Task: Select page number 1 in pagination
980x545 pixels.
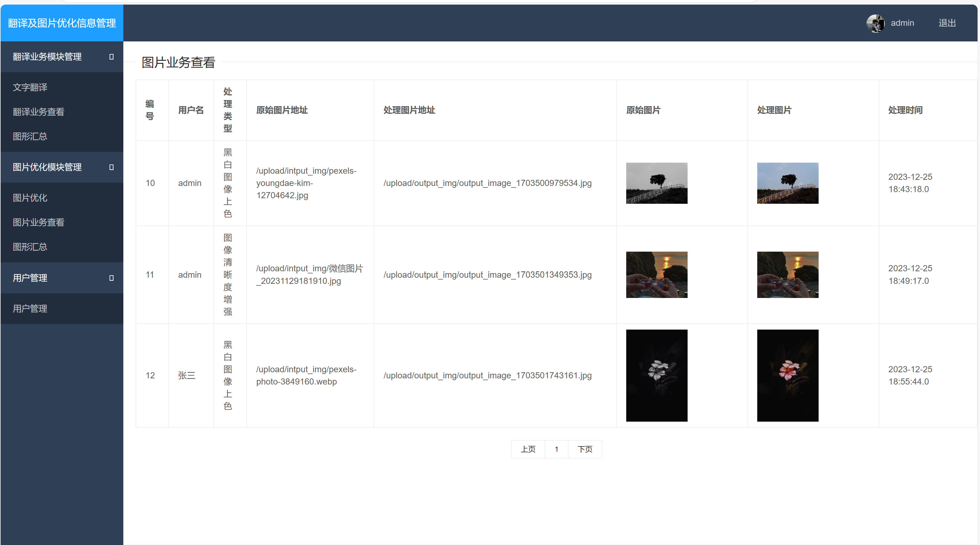Action: [x=556, y=449]
